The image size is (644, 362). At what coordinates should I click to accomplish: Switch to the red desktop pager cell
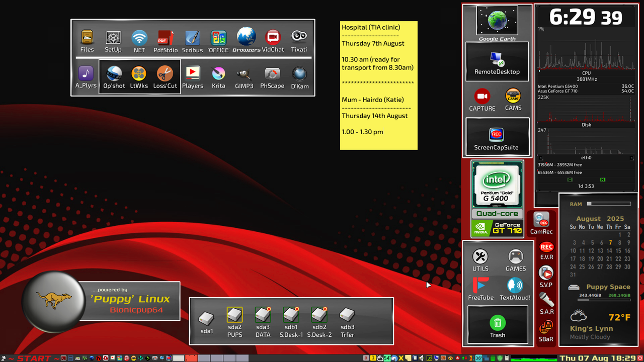click(x=191, y=358)
